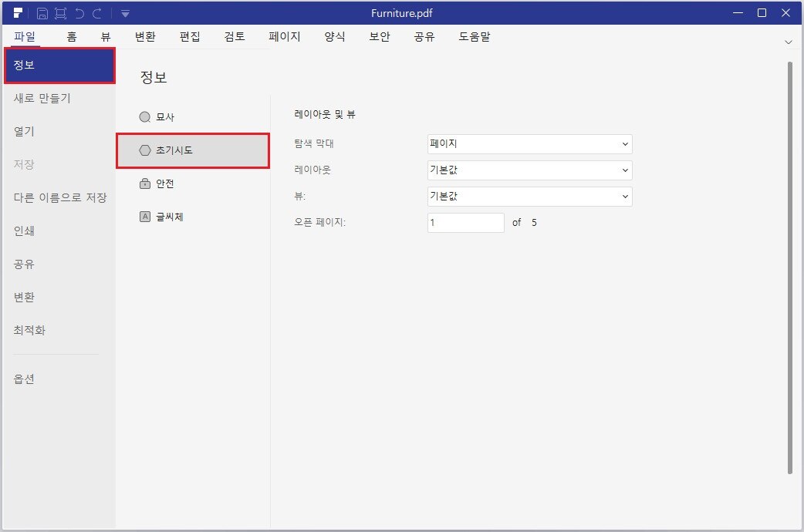
Task: Open the 묘사 info section
Action: [x=193, y=117]
